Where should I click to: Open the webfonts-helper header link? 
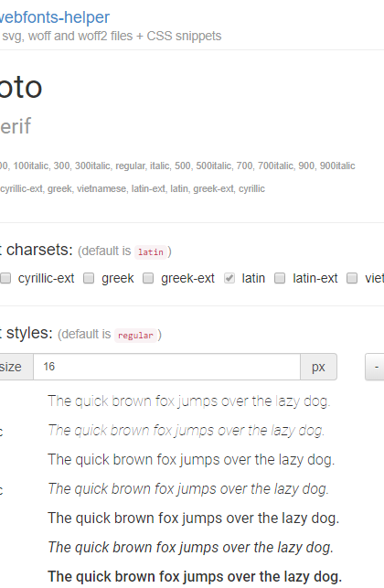55,17
